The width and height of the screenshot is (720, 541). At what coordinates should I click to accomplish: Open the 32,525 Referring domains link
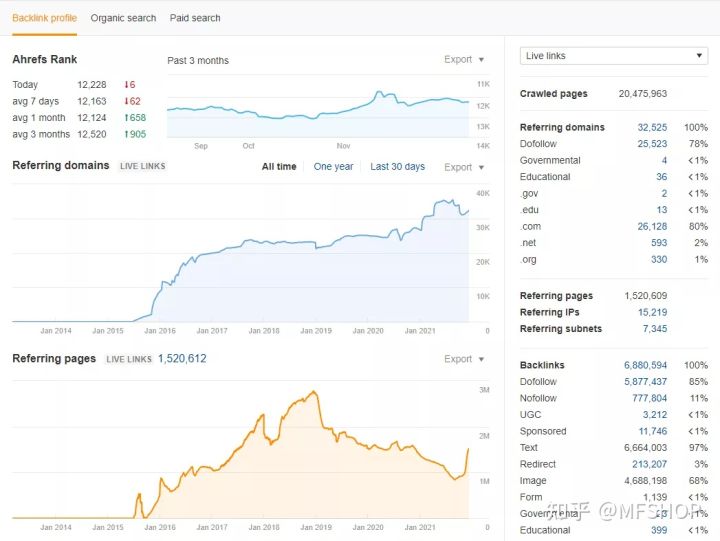click(x=652, y=128)
